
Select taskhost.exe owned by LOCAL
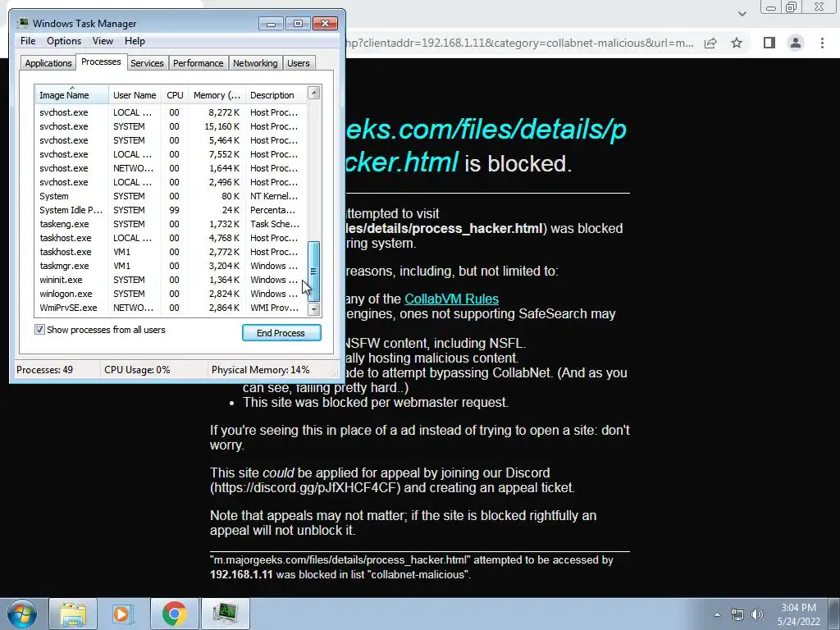tap(171, 238)
